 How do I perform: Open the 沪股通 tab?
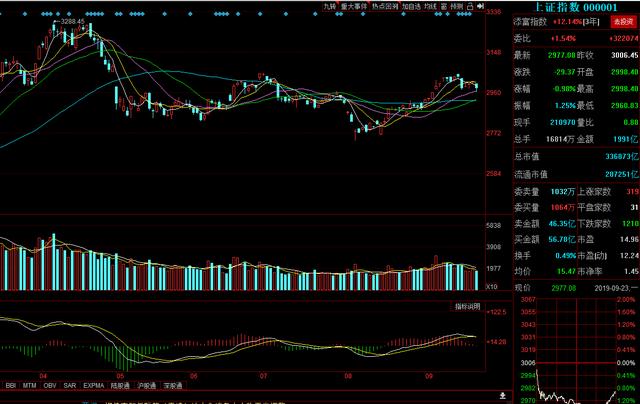coord(147,385)
